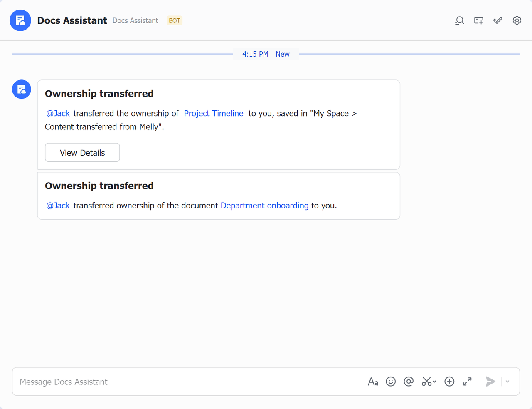Open the Department onboarding document link

(264, 206)
